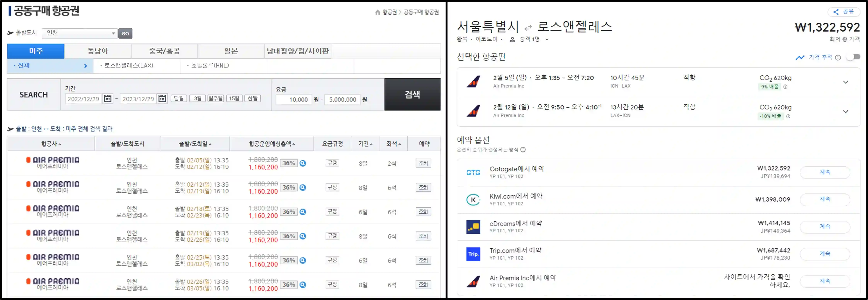Click the price tracking info icon
The width and height of the screenshot is (868, 300).
pos(838,58)
